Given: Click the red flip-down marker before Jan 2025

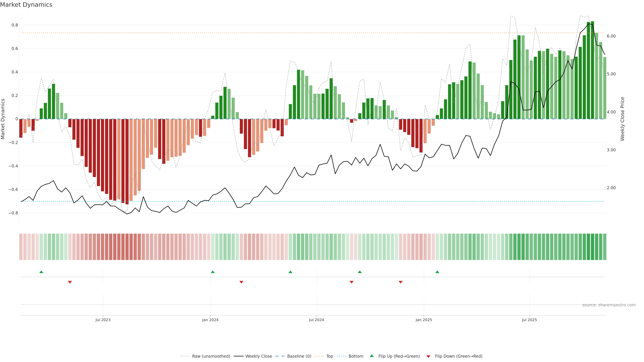Looking at the screenshot, I should 400,282.
